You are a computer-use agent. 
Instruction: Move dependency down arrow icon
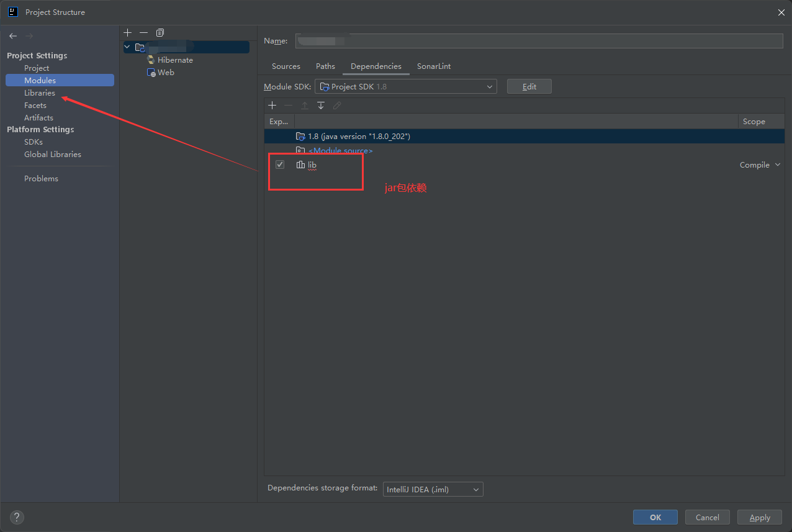321,106
